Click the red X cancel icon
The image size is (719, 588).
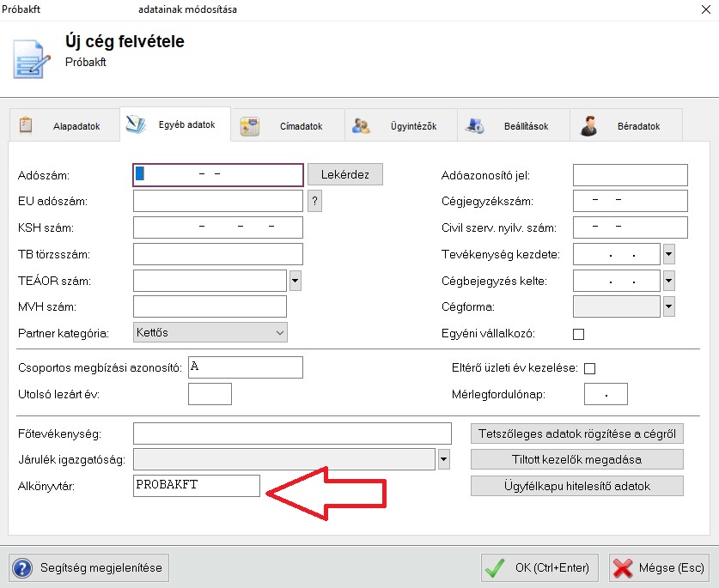(x=624, y=567)
